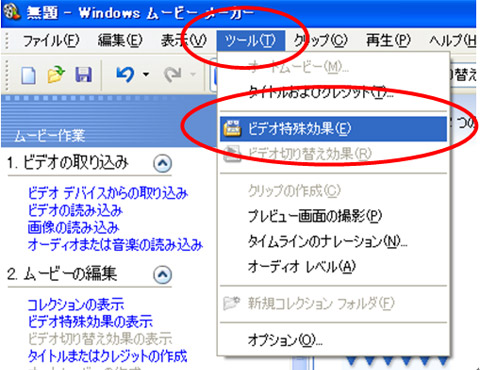Open the Undo history dropdown arrow
480x370 pixels.
pos(146,74)
